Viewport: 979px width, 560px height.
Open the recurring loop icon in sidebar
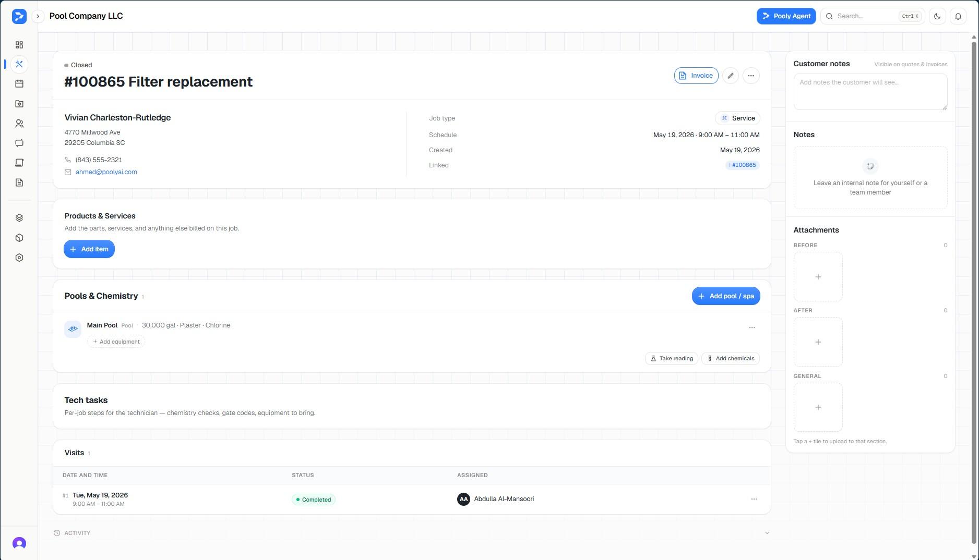pos(19,143)
